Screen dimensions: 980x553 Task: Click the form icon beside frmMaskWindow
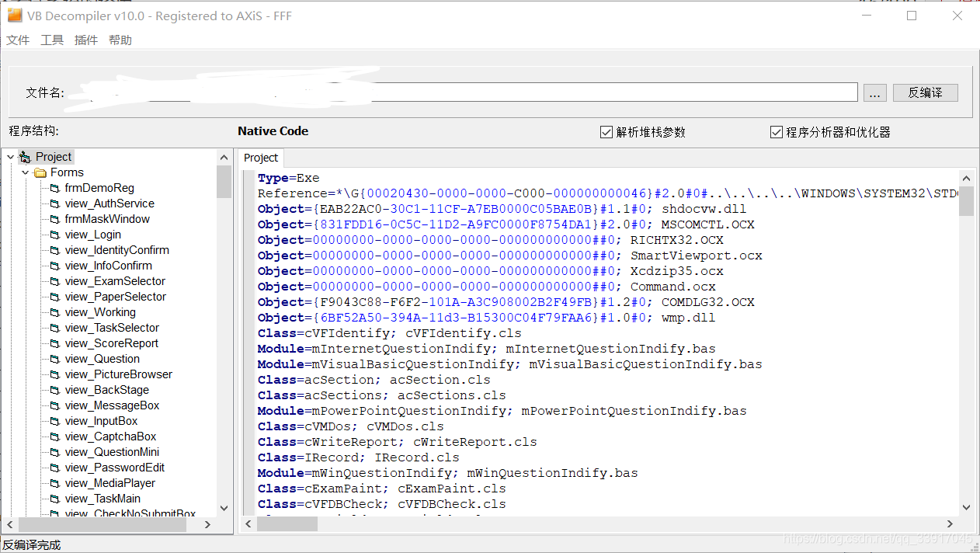[55, 219]
